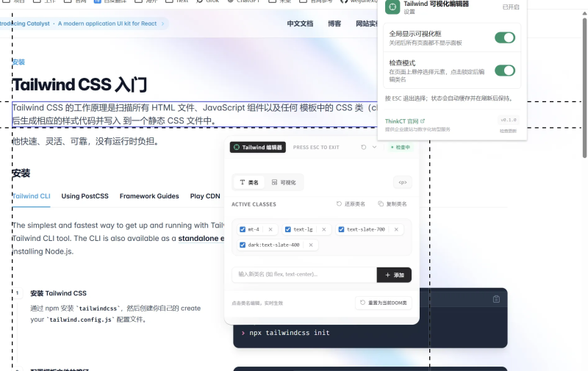
Task: Toggle the 全局显示可视化框 switch
Action: tap(505, 37)
